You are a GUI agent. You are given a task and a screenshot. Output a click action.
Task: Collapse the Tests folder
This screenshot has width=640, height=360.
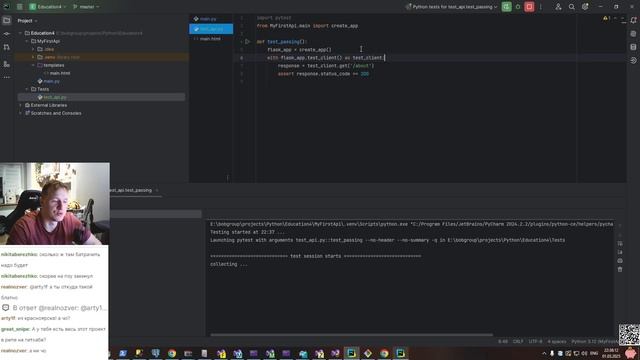27,89
